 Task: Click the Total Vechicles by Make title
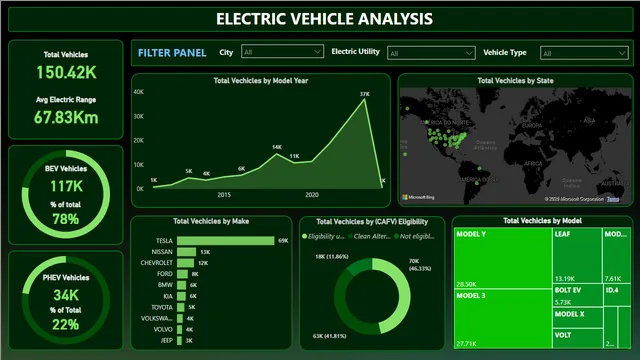[211, 221]
